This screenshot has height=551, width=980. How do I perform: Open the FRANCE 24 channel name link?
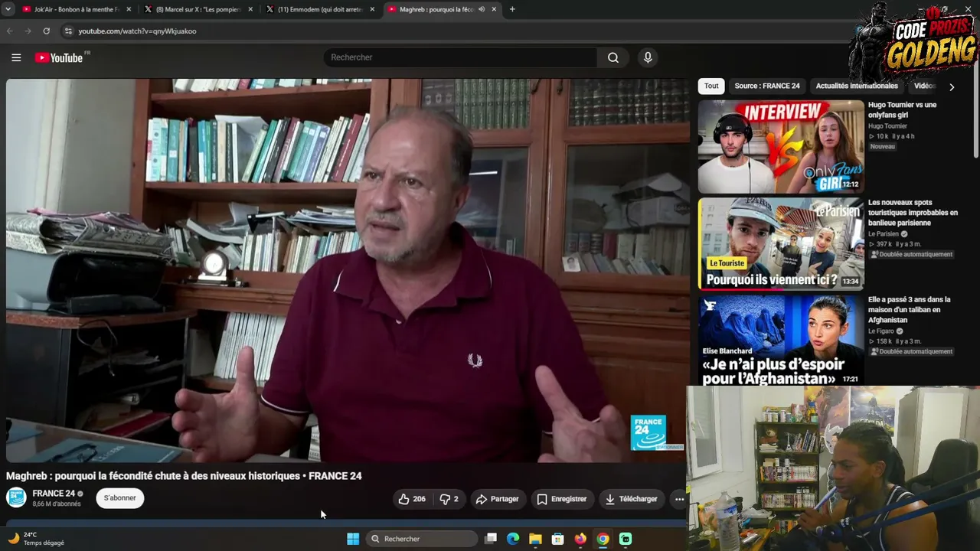[54, 494]
